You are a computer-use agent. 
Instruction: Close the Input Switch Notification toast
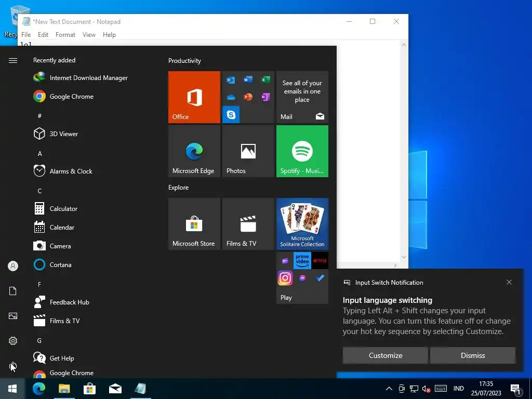[x=509, y=282]
